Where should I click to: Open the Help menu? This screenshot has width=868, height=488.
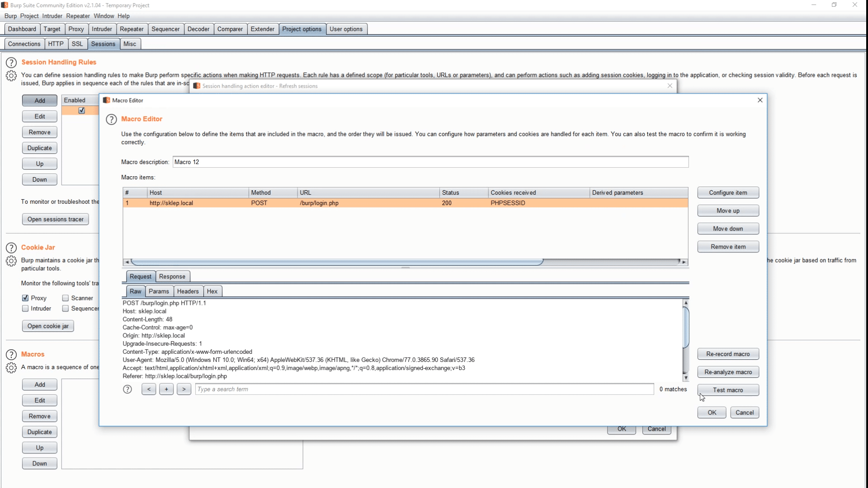pos(123,16)
